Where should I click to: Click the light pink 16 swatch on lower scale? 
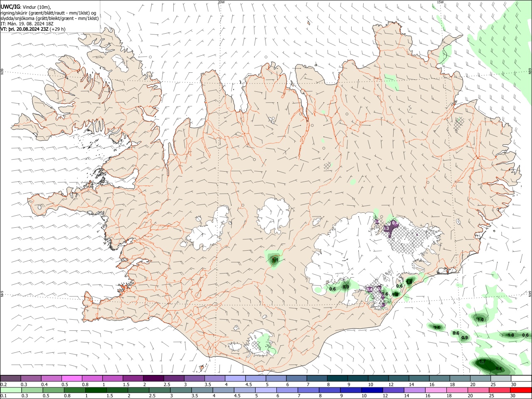436,390
